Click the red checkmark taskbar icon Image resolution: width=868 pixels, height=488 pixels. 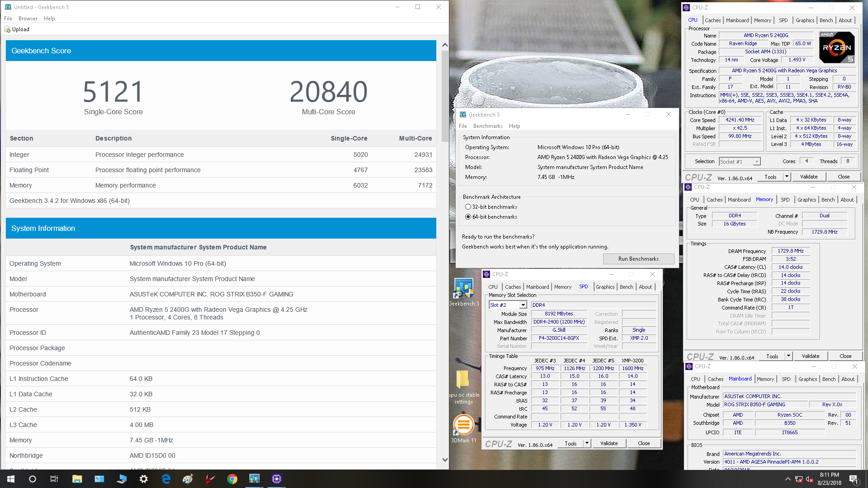pyautogui.click(x=210, y=479)
